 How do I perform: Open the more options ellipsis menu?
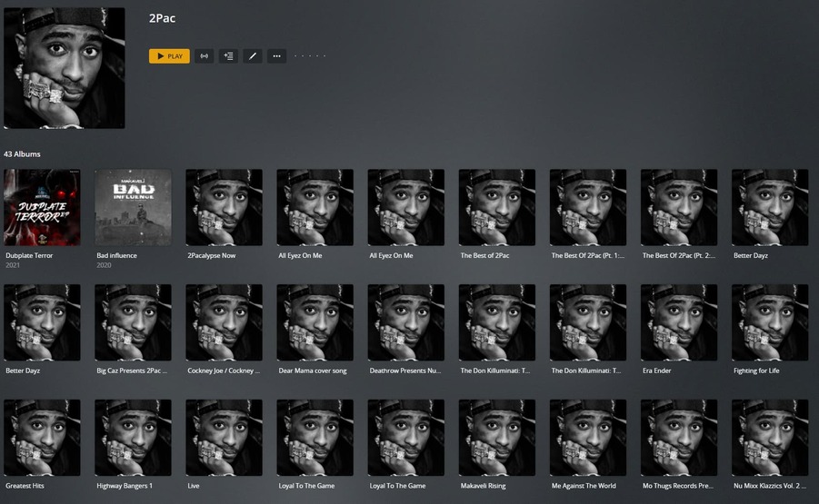click(277, 55)
